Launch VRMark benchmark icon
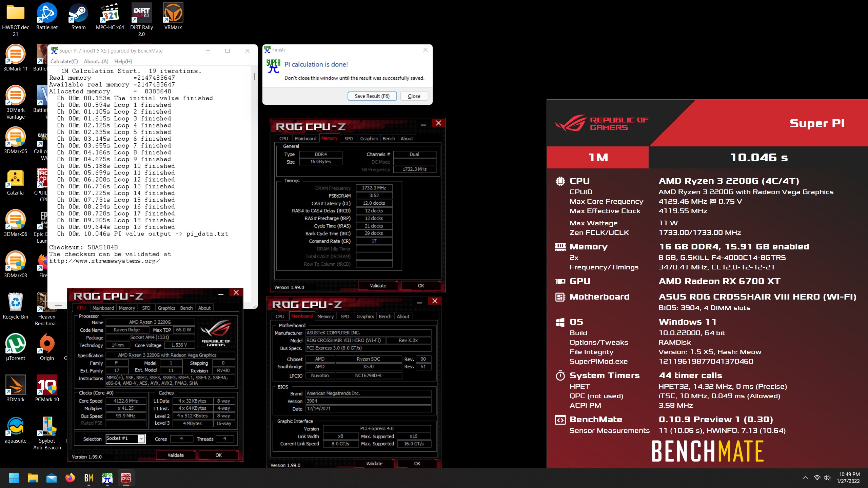868x488 pixels. tap(173, 17)
